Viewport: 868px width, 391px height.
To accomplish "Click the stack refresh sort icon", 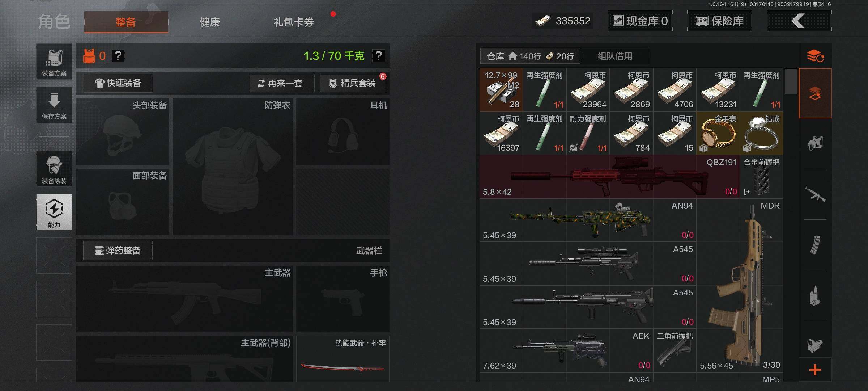I will pyautogui.click(x=815, y=56).
